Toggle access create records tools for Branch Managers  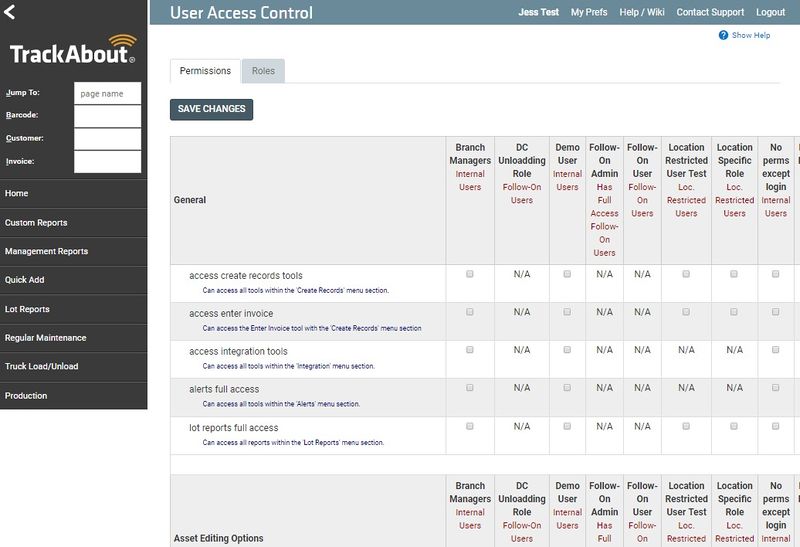[x=469, y=274]
